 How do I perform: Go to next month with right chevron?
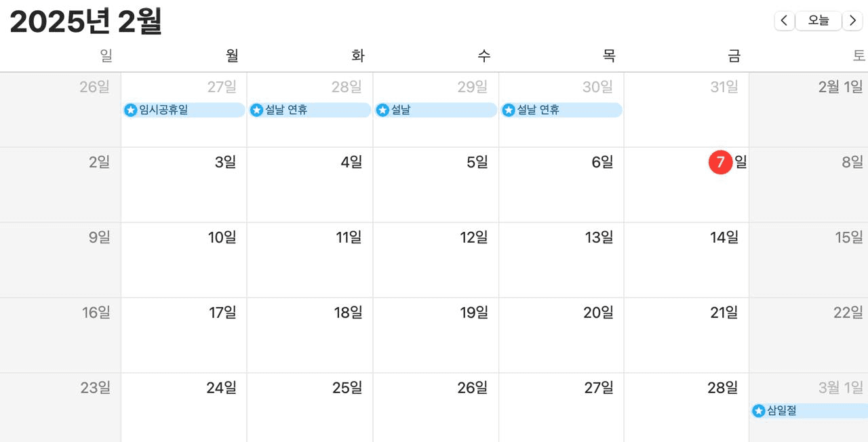click(852, 21)
